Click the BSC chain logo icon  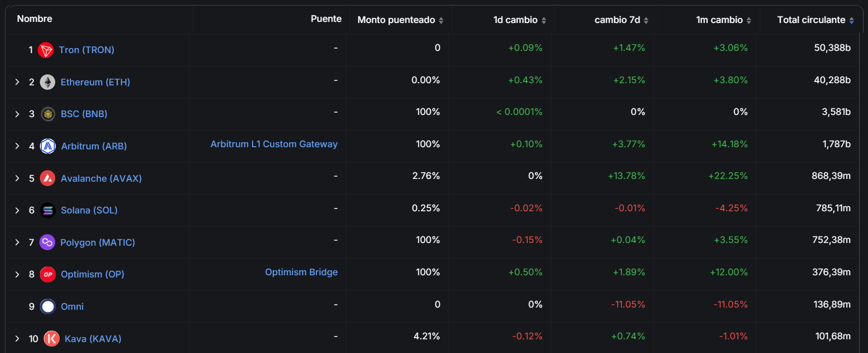point(48,114)
